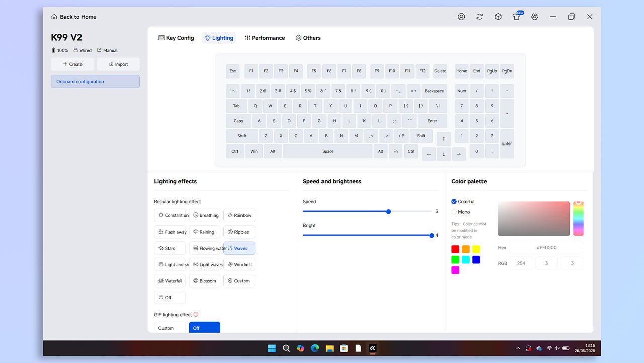Pick the green color swatch
This screenshot has width=644, height=363.
(455, 260)
